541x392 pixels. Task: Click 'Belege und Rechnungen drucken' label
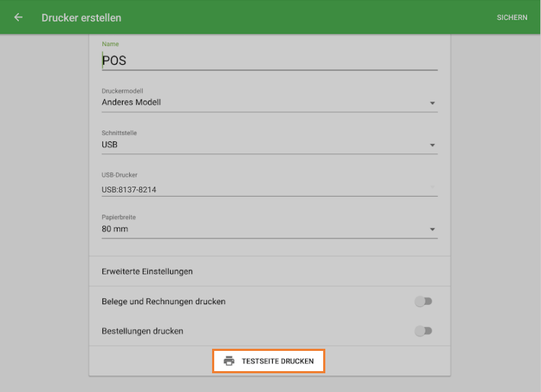164,302
